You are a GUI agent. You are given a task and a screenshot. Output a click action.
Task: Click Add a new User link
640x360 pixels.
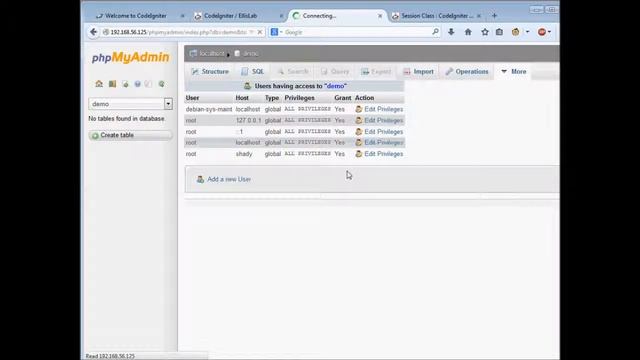(x=229, y=179)
